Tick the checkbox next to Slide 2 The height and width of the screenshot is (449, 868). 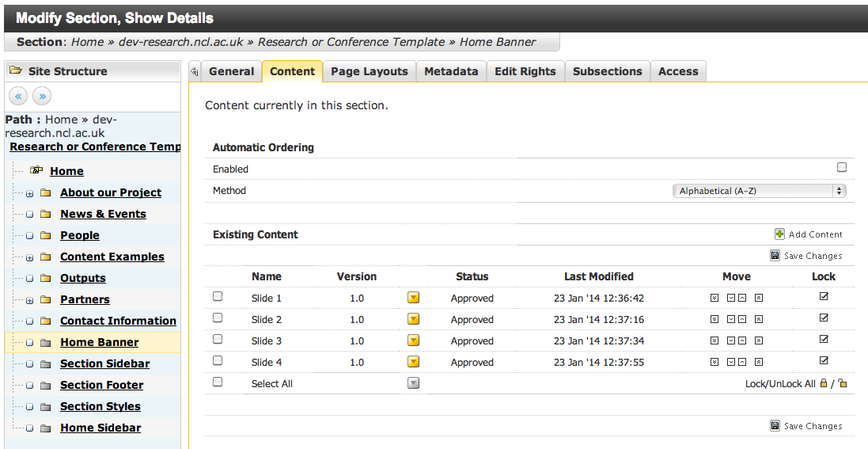[218, 318]
